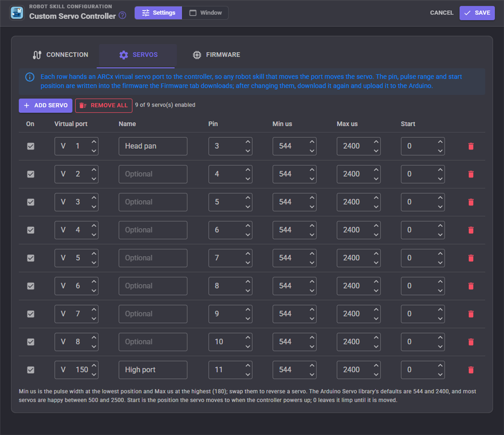The image size is (504, 435).
Task: Increase Start value in V 5 row
Action: click(x=441, y=254)
